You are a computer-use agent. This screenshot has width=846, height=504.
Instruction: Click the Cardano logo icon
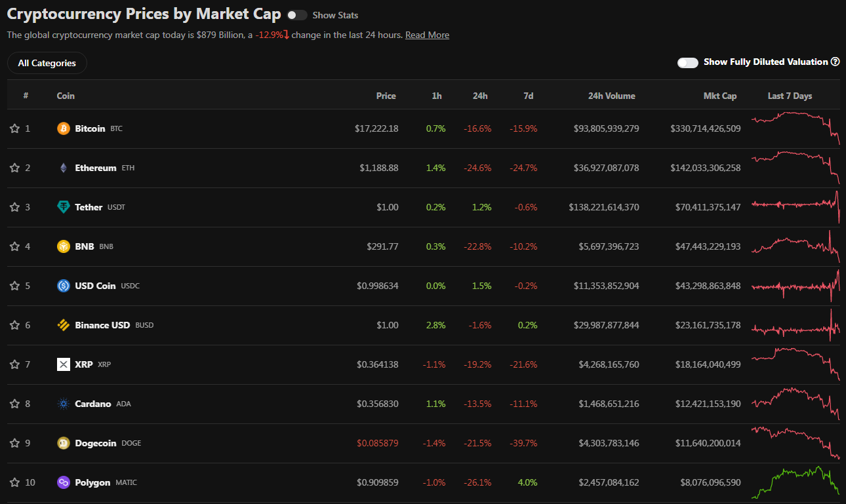click(64, 404)
